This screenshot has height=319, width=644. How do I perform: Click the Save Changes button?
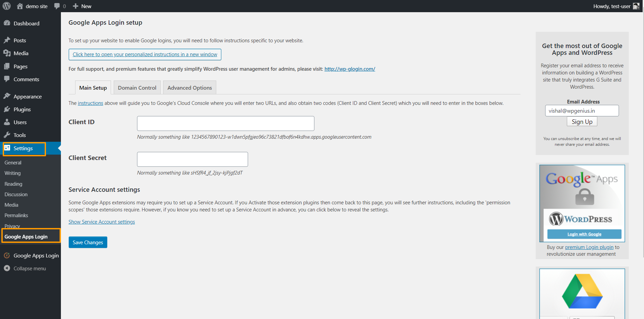click(x=88, y=242)
